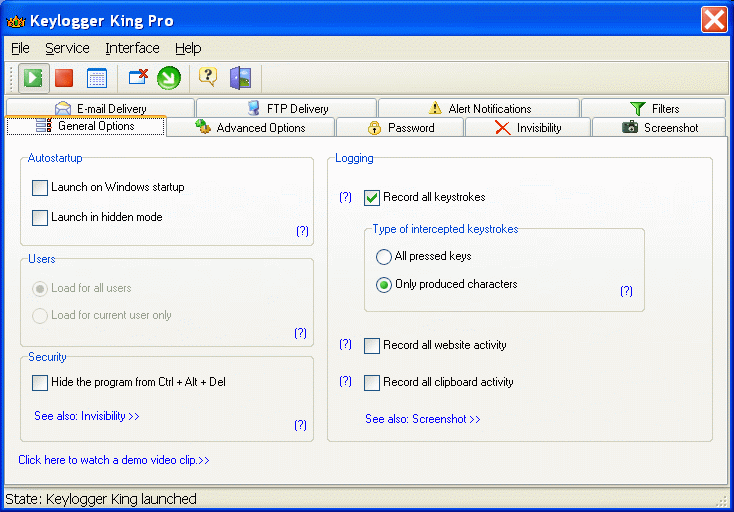
Task: Select the General Options tab
Action: click(x=86, y=126)
